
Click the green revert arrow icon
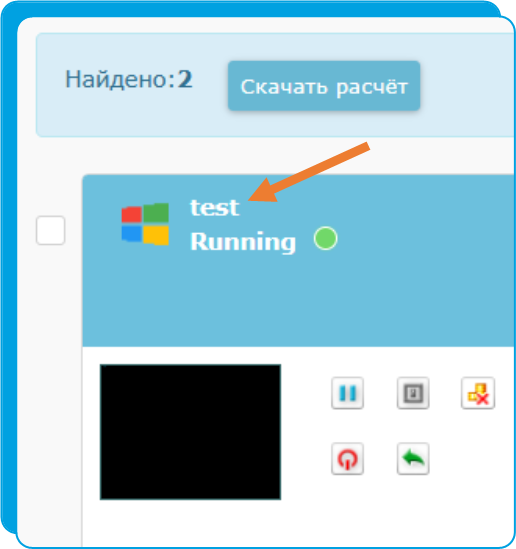(x=413, y=458)
